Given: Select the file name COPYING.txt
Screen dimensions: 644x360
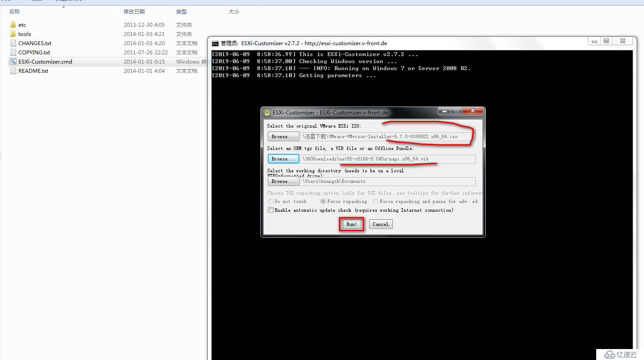Looking at the screenshot, I should [34, 52].
